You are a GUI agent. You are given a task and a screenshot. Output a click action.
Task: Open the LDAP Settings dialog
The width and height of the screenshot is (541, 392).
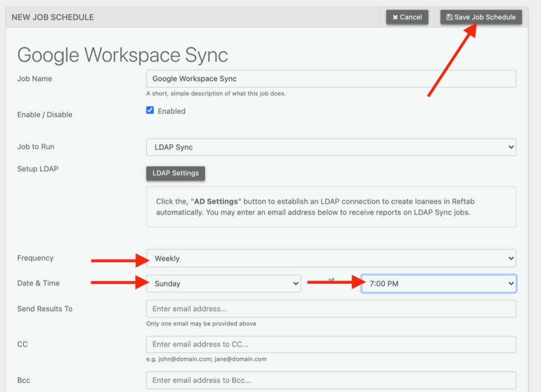click(x=175, y=173)
